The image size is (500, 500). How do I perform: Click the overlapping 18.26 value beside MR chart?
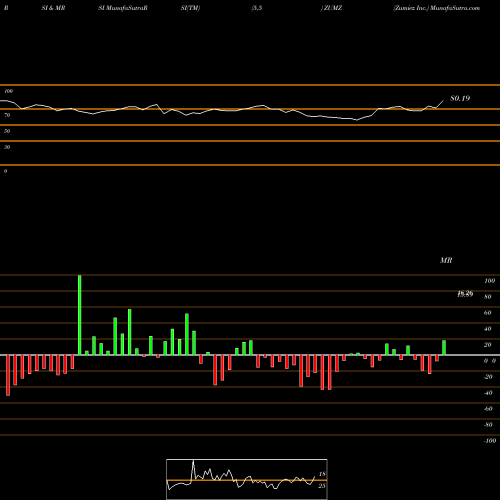[465, 294]
